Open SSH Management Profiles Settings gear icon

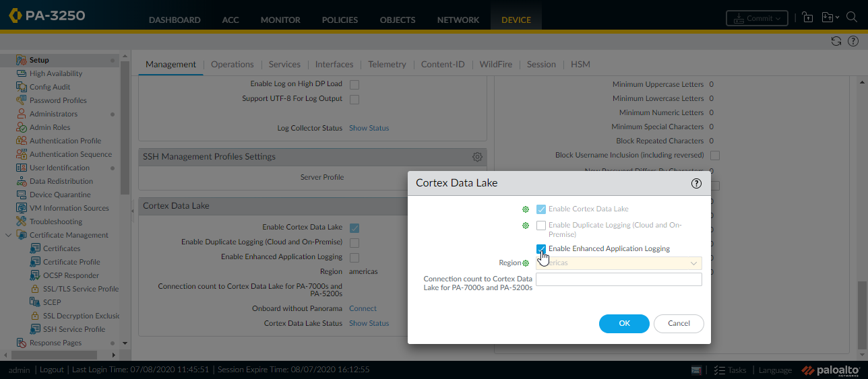[x=477, y=157]
